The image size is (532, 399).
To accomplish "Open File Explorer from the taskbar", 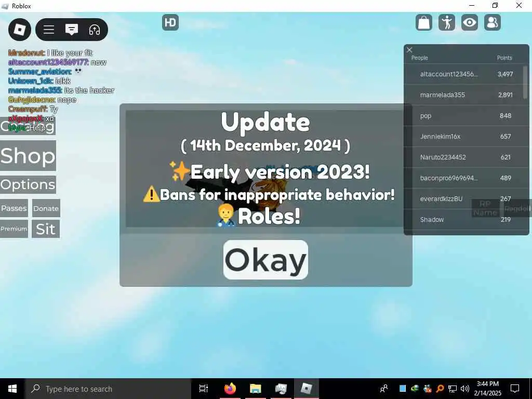I will click(x=256, y=389).
